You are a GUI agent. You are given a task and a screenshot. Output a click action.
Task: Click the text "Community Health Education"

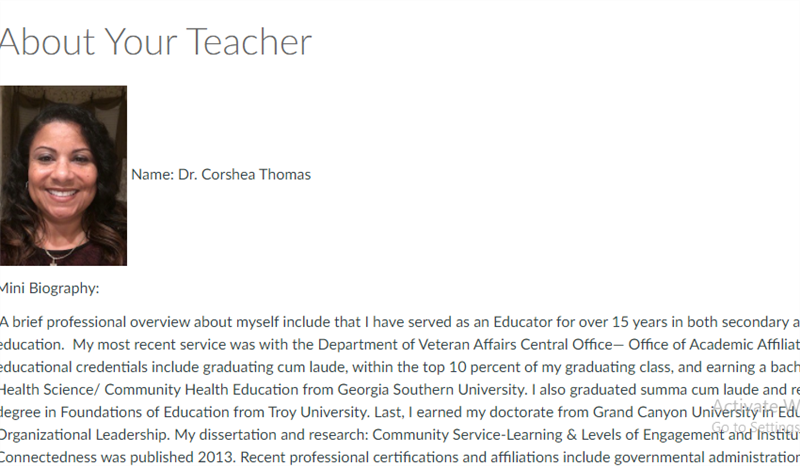click(202, 389)
